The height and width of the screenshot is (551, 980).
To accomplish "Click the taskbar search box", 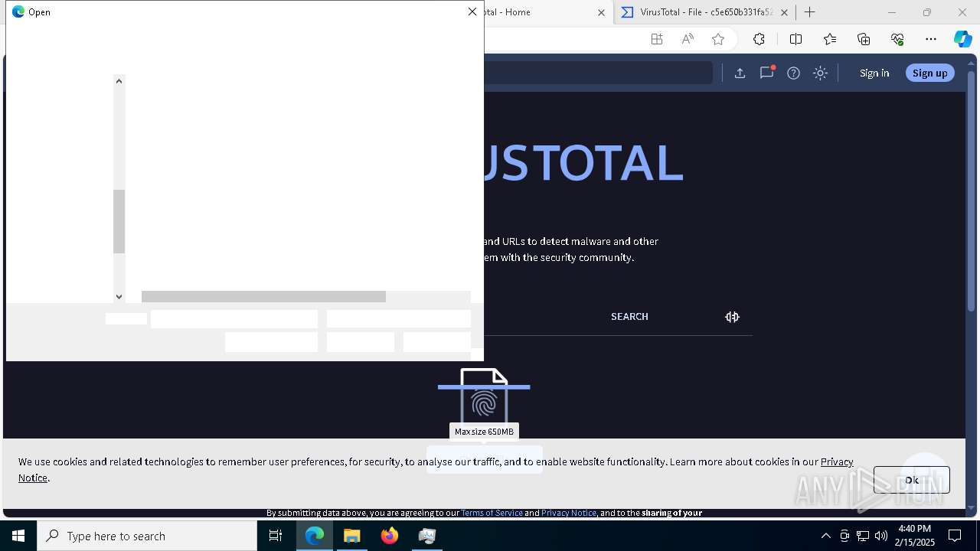I will tap(147, 536).
